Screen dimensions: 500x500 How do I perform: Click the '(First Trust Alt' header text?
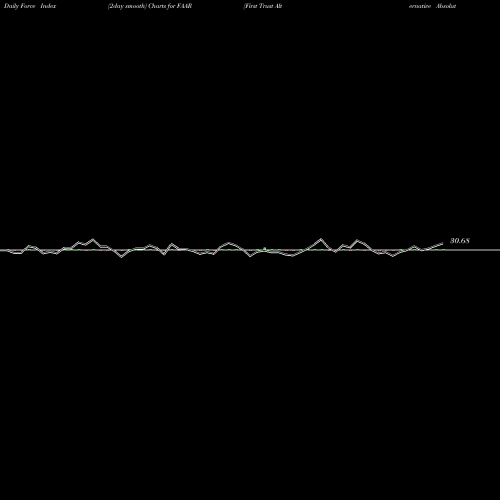[263, 6]
